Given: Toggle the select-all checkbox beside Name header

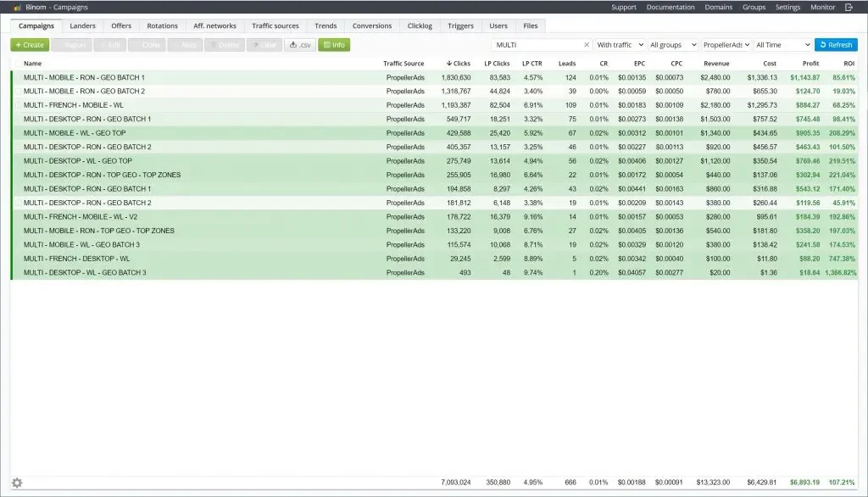Looking at the screenshot, I should click(x=19, y=64).
